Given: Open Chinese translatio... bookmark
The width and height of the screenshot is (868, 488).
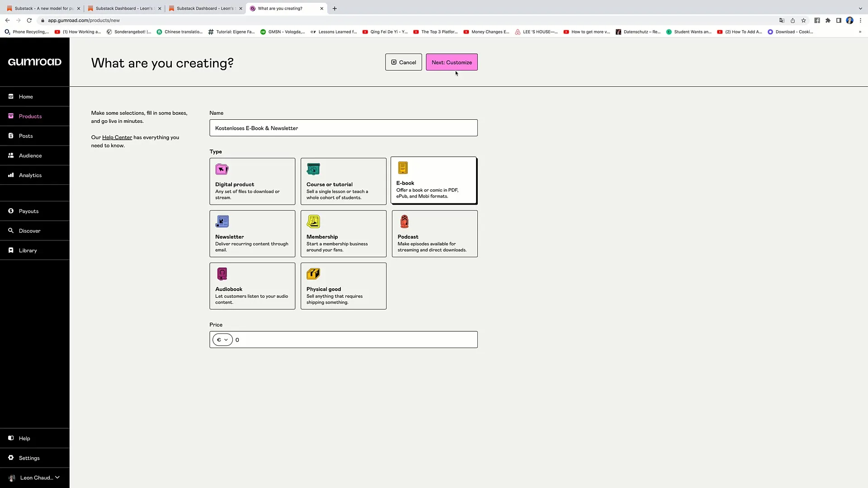Looking at the screenshot, I should coord(179,32).
